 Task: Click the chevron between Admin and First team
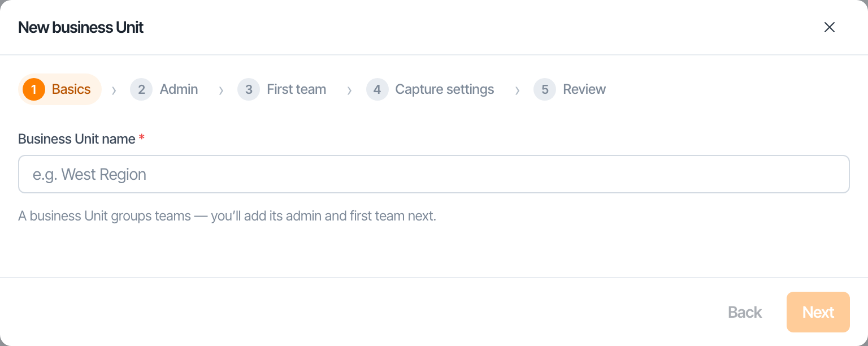click(221, 90)
